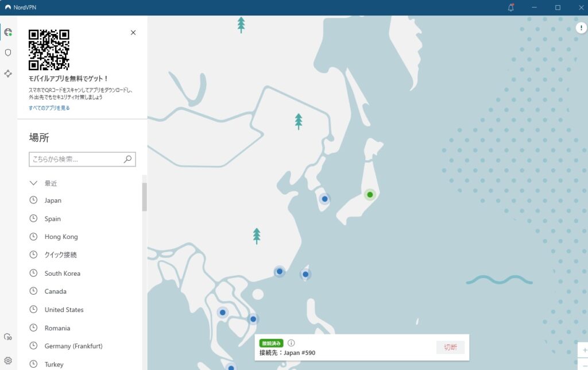Click the Hong Kong server pin
Image resolution: width=588 pixels, height=370 pixels.
[280, 271]
